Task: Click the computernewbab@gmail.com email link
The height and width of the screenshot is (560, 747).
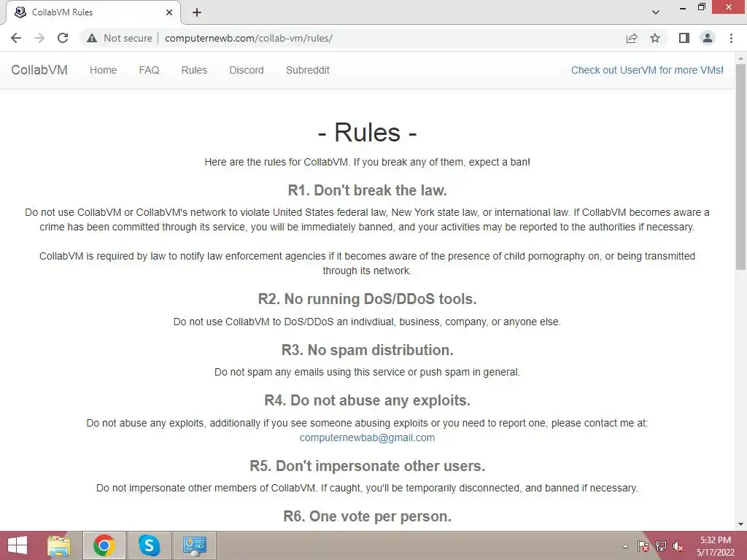Action: [368, 437]
